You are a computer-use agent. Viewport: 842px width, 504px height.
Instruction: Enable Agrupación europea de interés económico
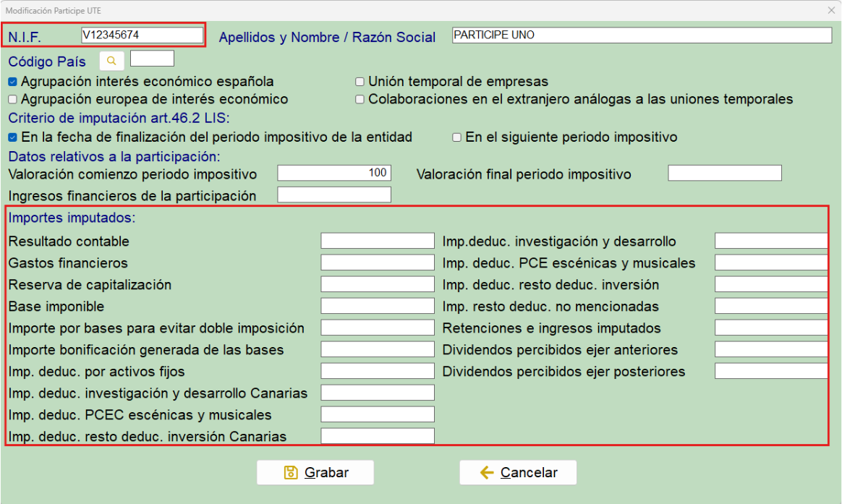click(12, 99)
